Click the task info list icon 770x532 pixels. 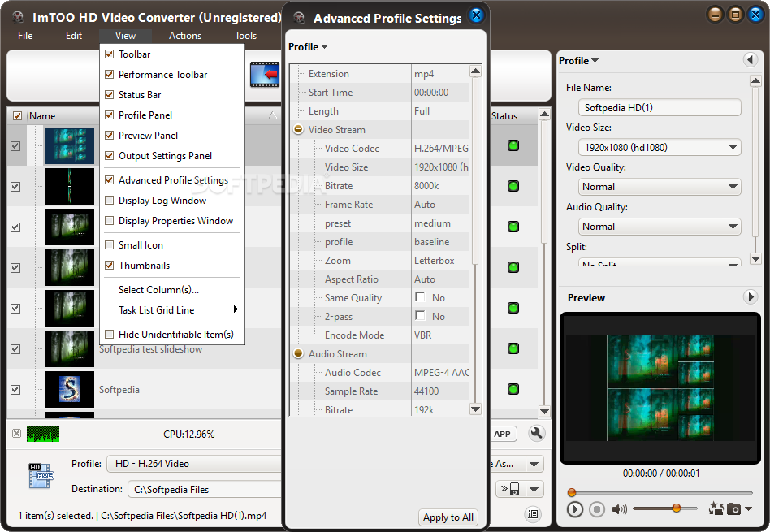(x=533, y=514)
